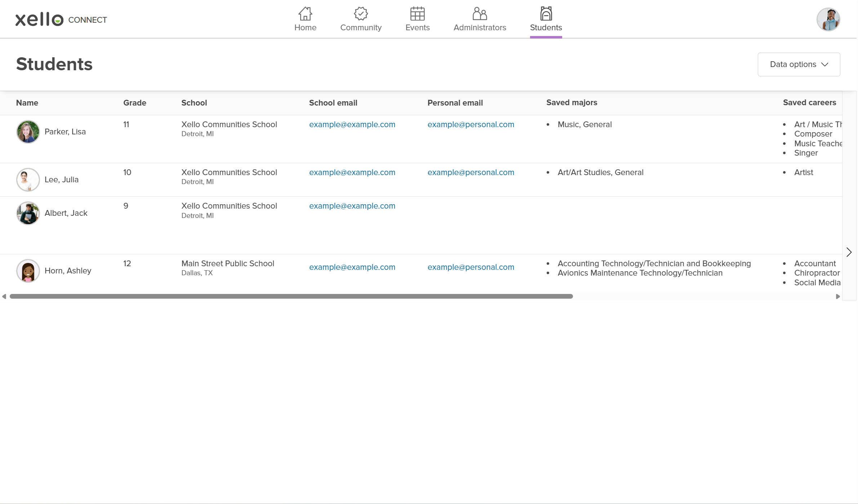858x504 pixels.
Task: Click the Administrators people icon
Action: click(480, 14)
